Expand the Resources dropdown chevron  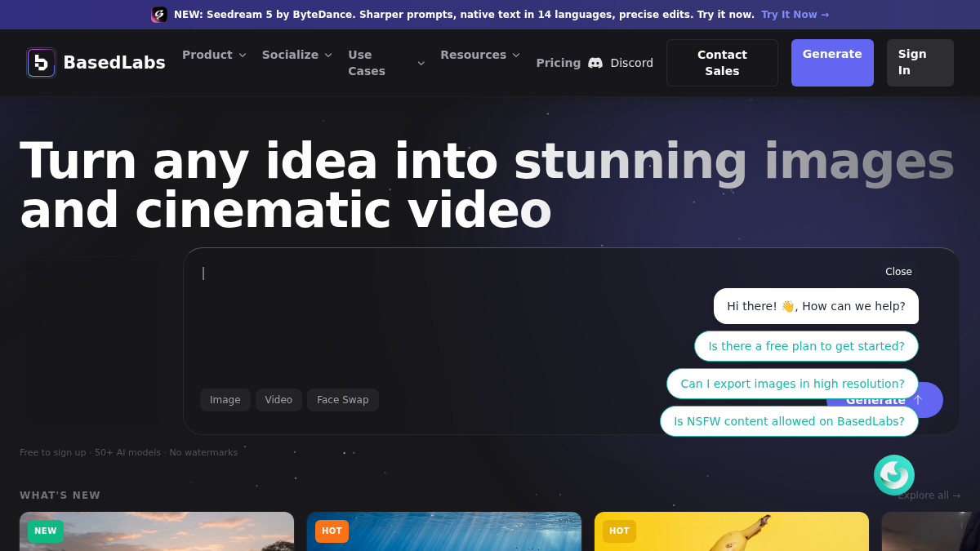516,56
